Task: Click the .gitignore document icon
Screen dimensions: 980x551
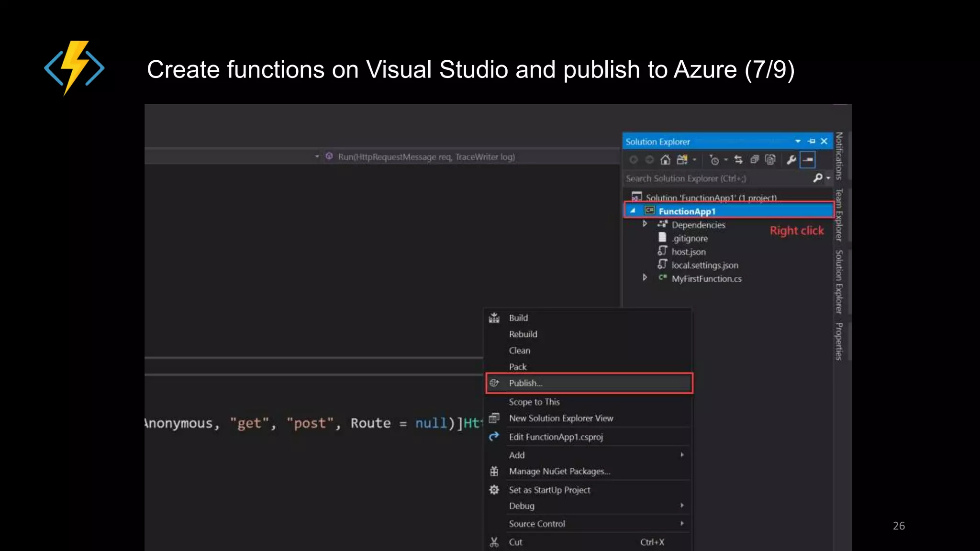Action: point(662,237)
